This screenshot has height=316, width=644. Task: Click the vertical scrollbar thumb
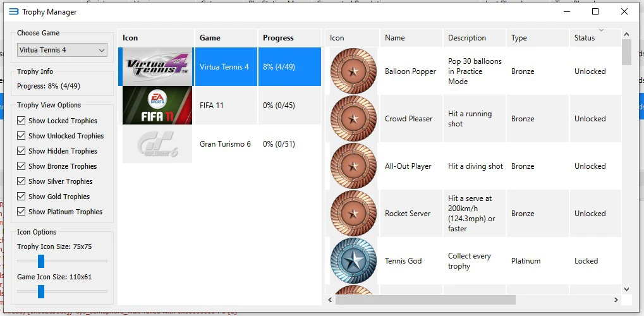point(626,52)
